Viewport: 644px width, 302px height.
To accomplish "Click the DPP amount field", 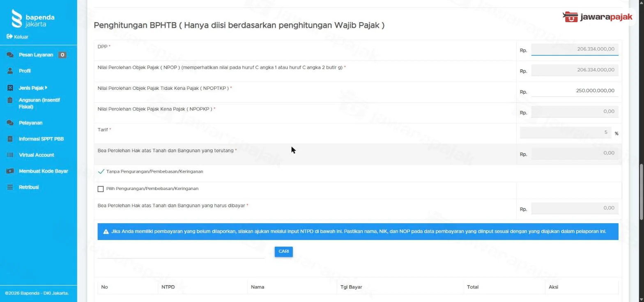I will 575,49.
